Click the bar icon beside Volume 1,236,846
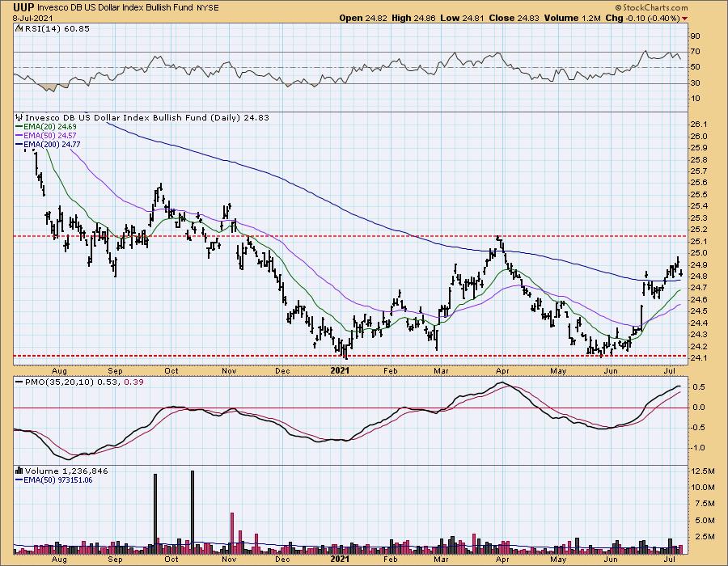 tap(19, 471)
